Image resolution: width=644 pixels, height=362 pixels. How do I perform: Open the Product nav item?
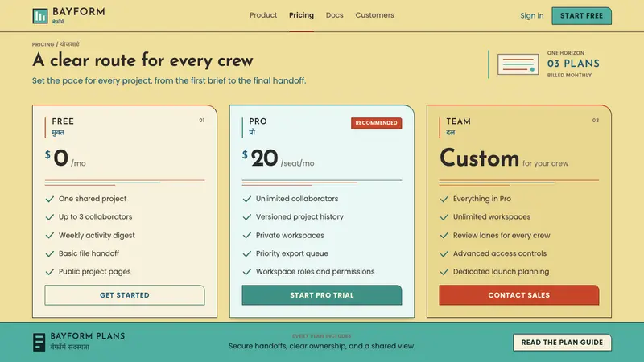263,15
